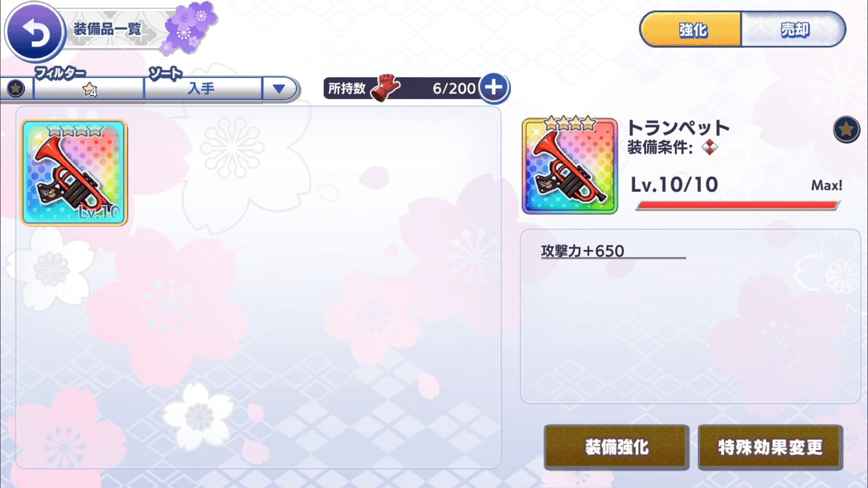Tap the large trumpet icon in details
The image size is (868, 488).
click(x=570, y=165)
